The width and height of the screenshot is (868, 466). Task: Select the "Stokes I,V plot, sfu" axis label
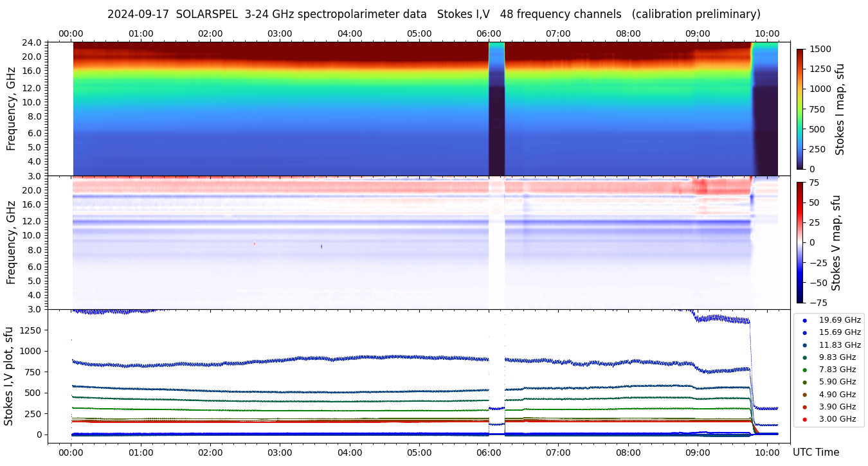(9, 376)
